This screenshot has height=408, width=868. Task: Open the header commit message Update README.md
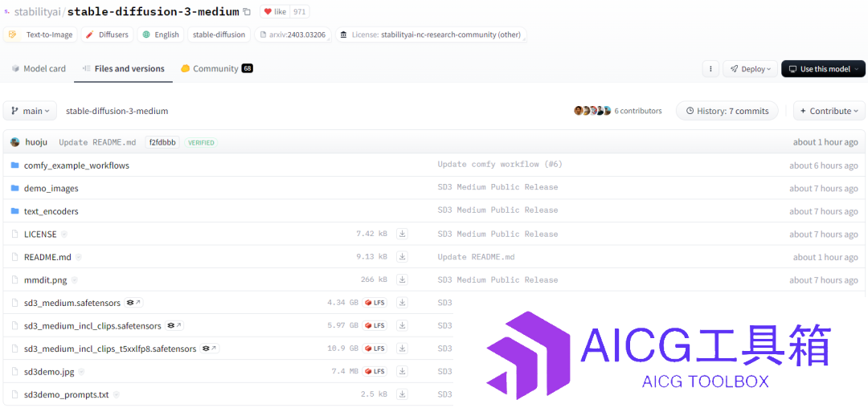[x=97, y=142]
